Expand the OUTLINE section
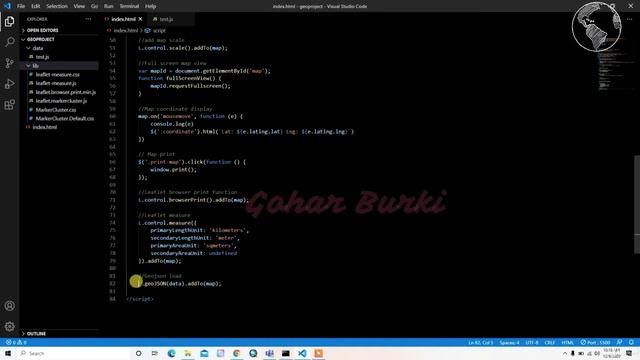The width and height of the screenshot is (640, 360). click(36, 334)
